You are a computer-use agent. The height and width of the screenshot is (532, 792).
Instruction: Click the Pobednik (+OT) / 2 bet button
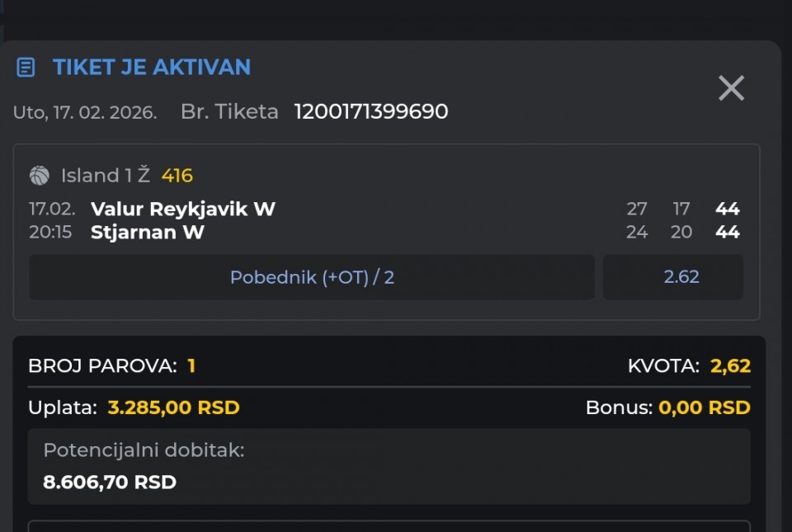pyautogui.click(x=312, y=277)
